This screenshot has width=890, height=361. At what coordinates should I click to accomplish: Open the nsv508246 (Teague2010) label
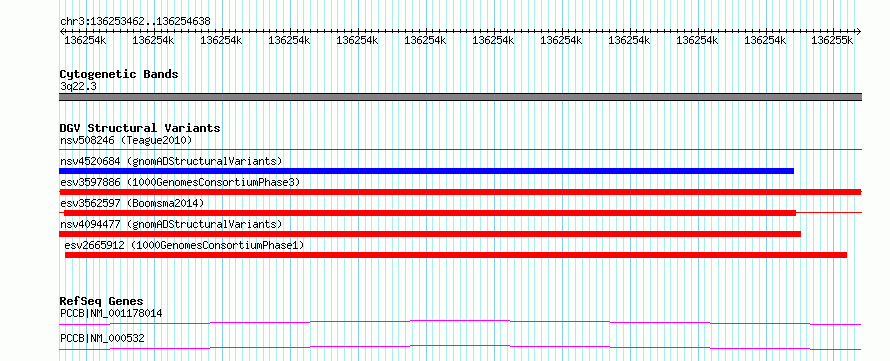coord(126,140)
